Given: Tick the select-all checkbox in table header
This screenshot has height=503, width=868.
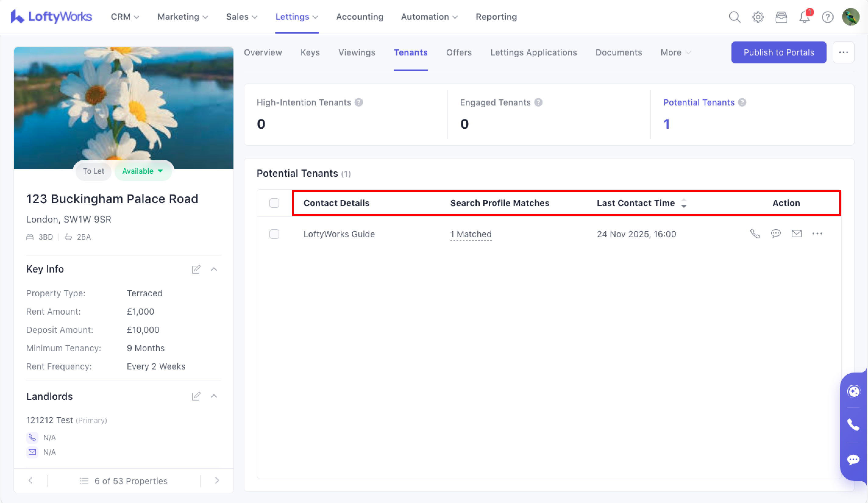Looking at the screenshot, I should (x=274, y=203).
